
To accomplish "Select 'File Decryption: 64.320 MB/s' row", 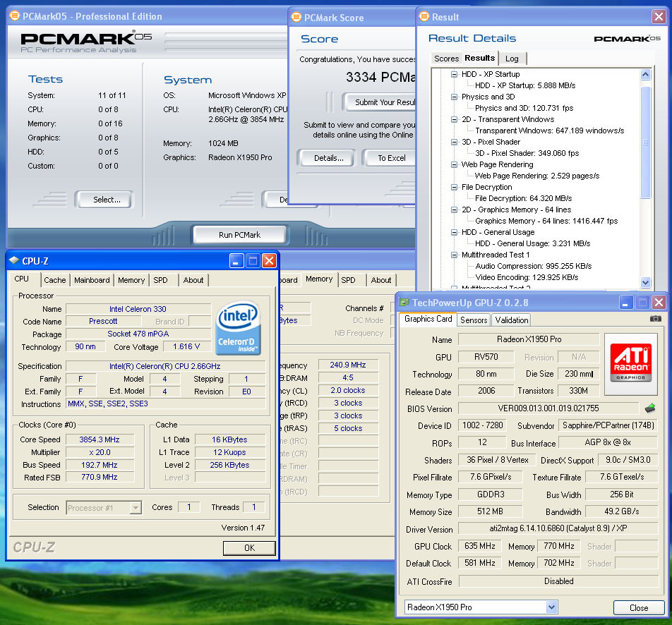I will click(523, 198).
